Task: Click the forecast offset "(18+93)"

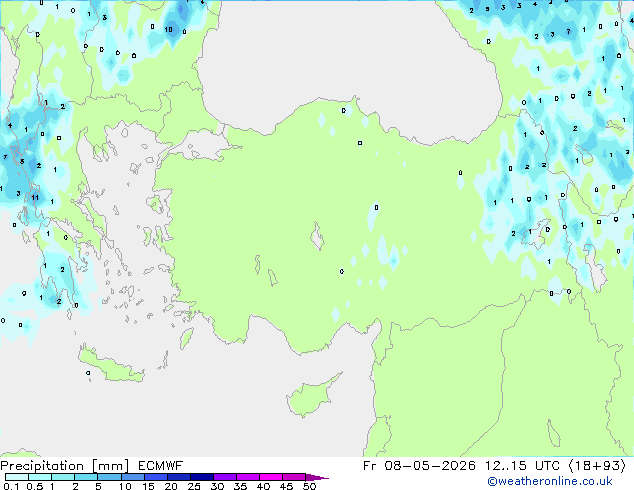Action: coord(597,466)
